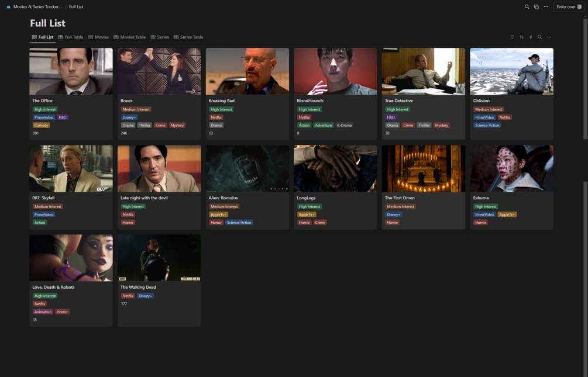Click the Exhuma title text
This screenshot has height=377, width=588.
click(x=481, y=198)
